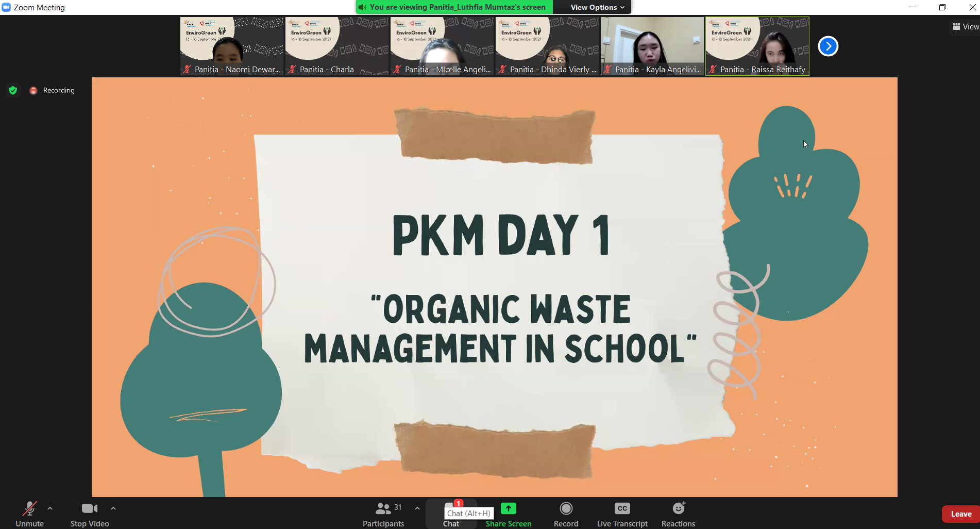Expand video settings chevron next to Stop Video
The height and width of the screenshot is (529, 980).
[113, 507]
